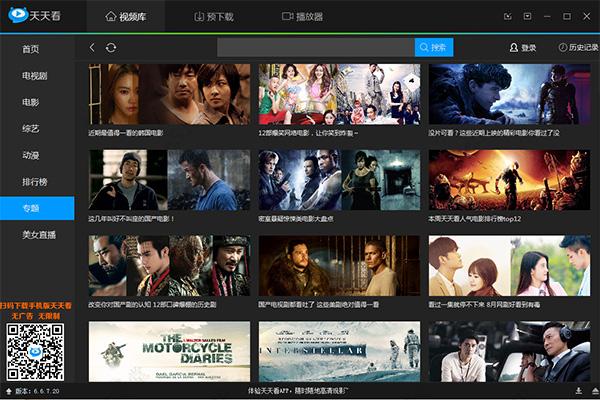The image size is (600, 400).
Task: Click the magnifier icon in the 搜索 button
Action: pos(424,47)
